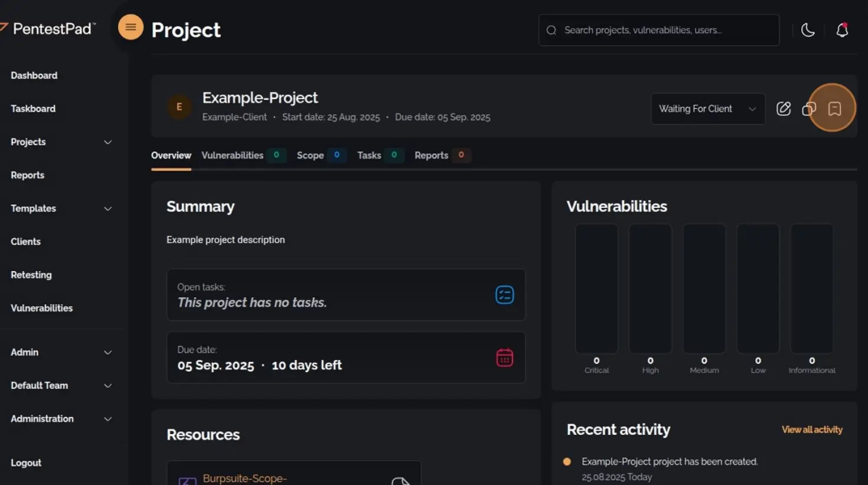Viewport: 868px width, 485px height.
Task: Open the tasks checklist icon in the Open tasks card
Action: click(505, 295)
